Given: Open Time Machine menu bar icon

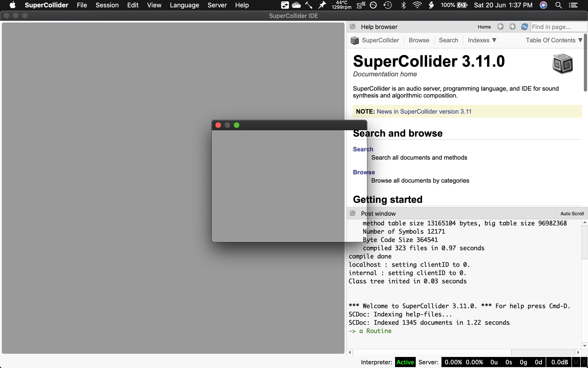Looking at the screenshot, I should click(x=387, y=5).
